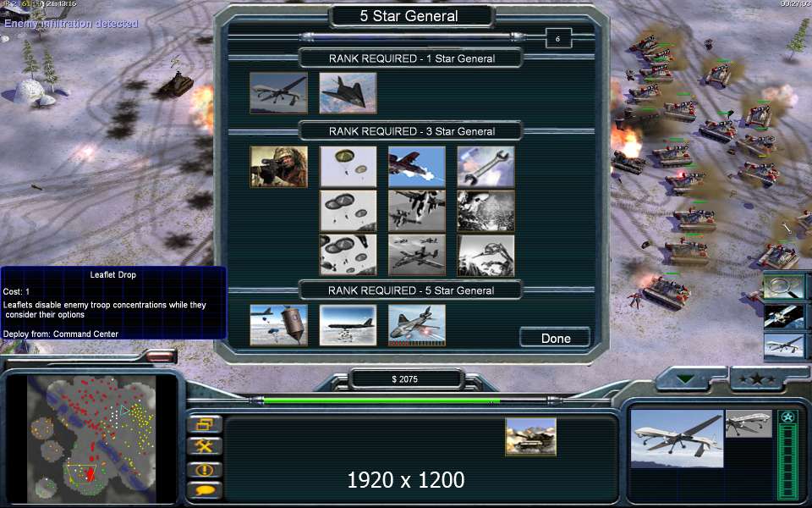
Task: Click Done to close generals powers
Action: (x=555, y=338)
